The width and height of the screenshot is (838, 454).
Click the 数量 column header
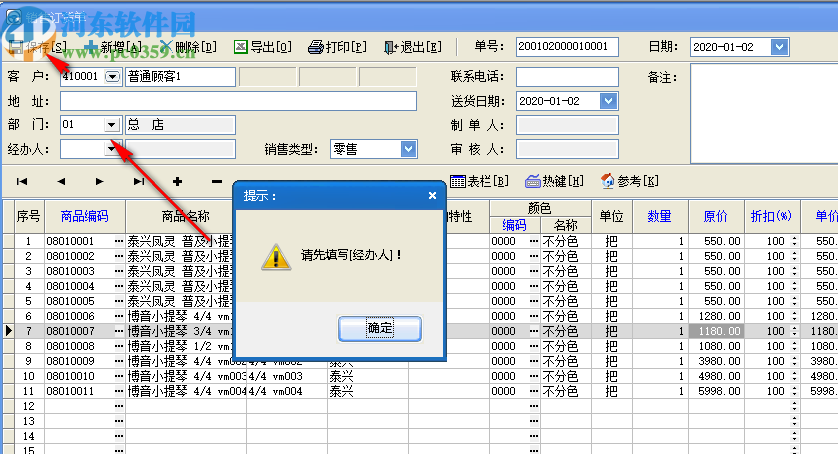tap(659, 216)
